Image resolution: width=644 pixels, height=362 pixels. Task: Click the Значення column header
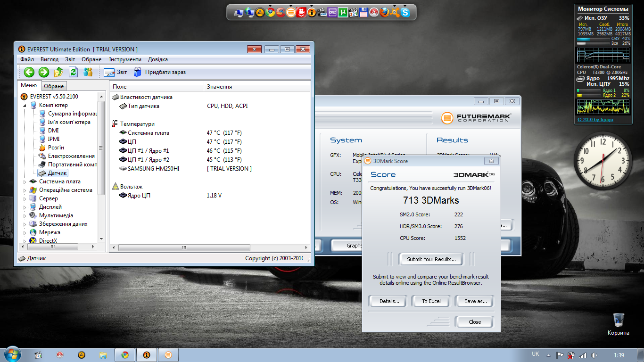257,87
